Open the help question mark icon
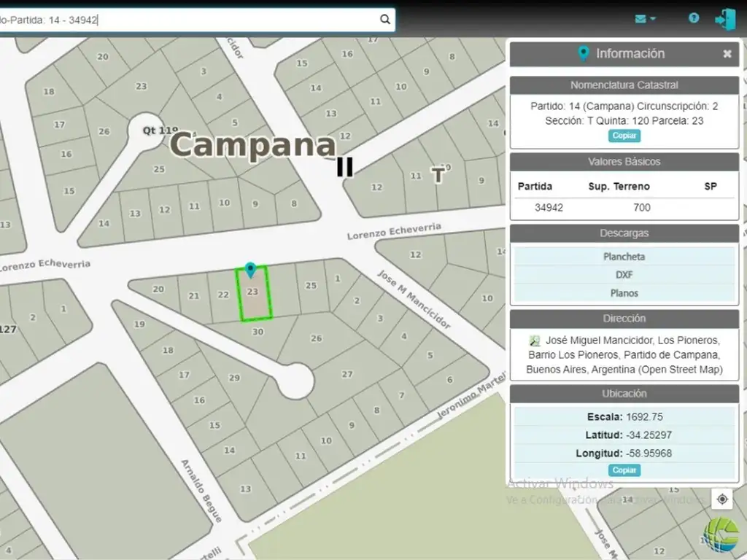Viewport: 747px width, 560px height. click(694, 19)
